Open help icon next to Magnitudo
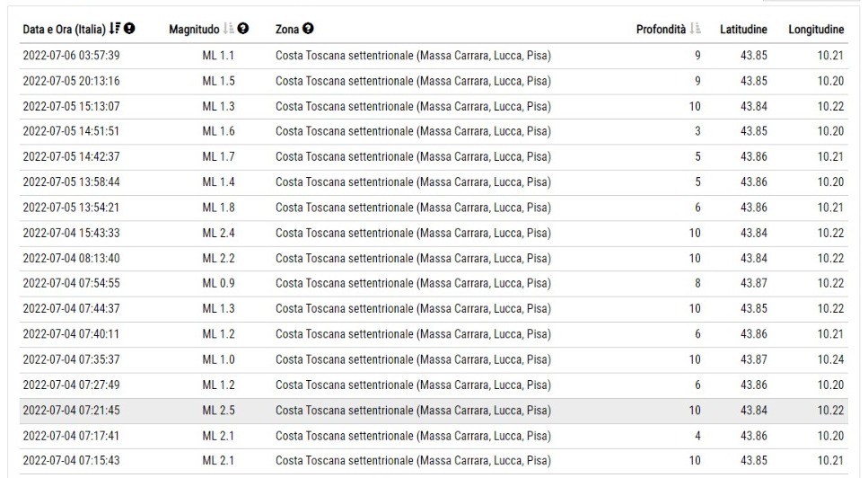868x478 pixels. click(243, 28)
